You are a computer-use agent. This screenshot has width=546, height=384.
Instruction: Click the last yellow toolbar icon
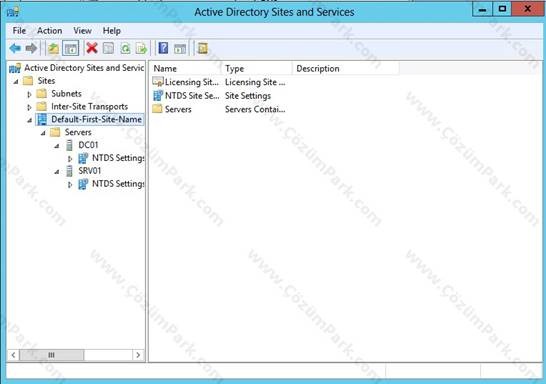tap(202, 48)
